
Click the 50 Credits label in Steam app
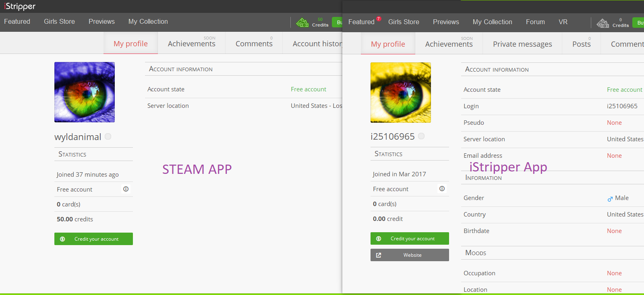[x=320, y=23]
